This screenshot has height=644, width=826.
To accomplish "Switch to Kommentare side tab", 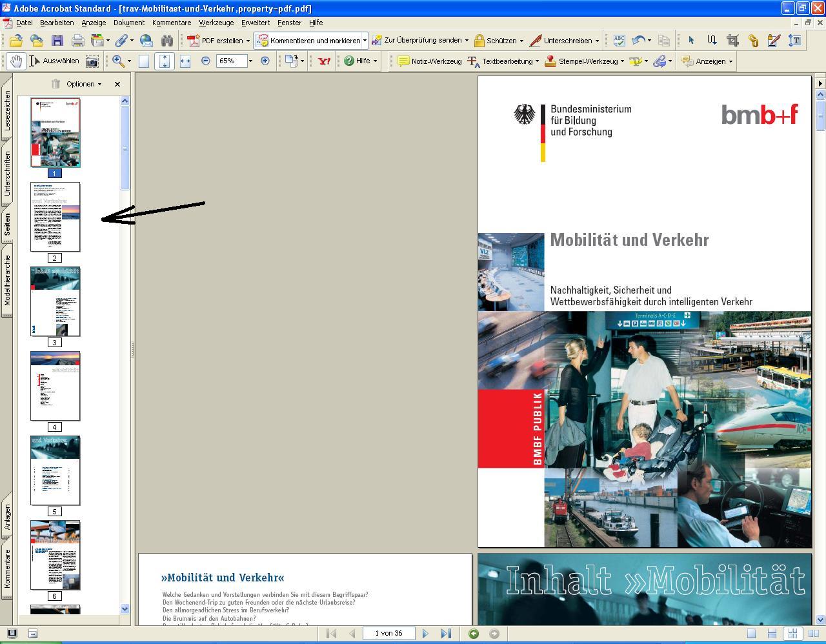I will (x=7, y=569).
